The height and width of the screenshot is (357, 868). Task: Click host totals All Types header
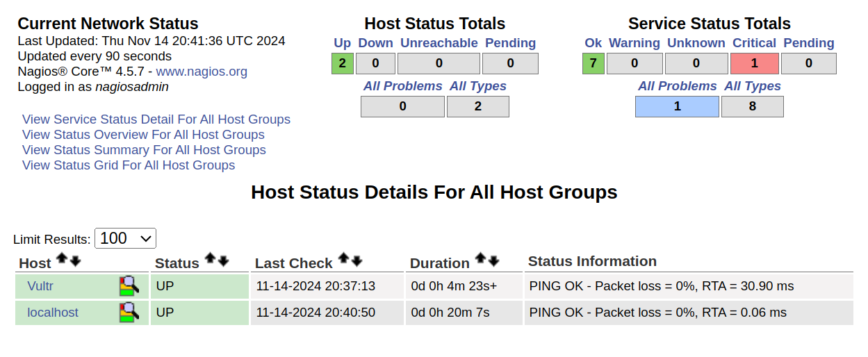[478, 86]
